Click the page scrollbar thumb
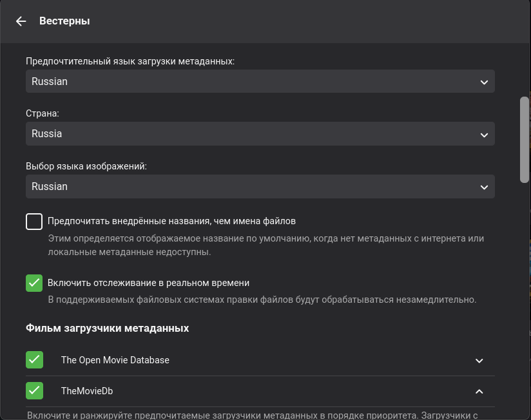Viewport: 531px width, 420px height. click(x=525, y=140)
